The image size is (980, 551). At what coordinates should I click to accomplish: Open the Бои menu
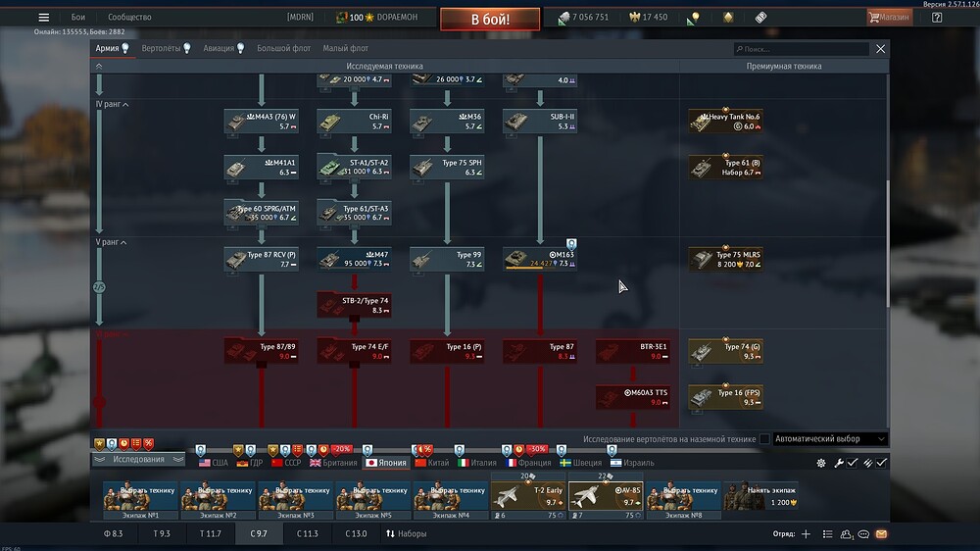78,17
